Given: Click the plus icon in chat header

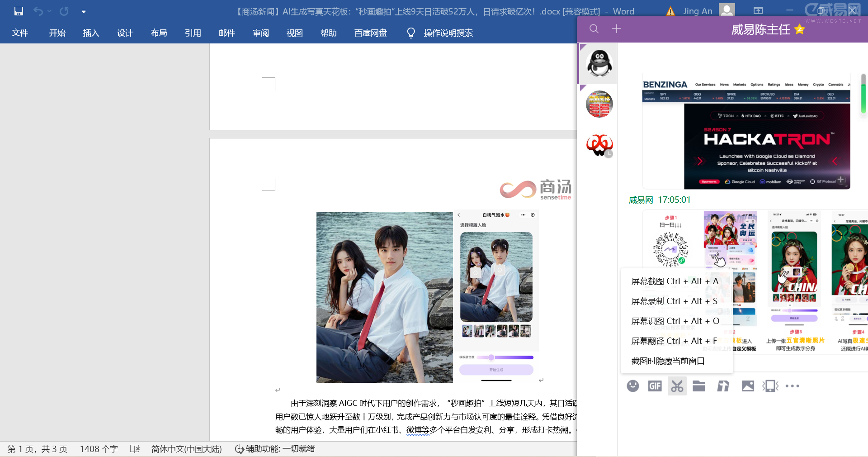Looking at the screenshot, I should coord(616,29).
